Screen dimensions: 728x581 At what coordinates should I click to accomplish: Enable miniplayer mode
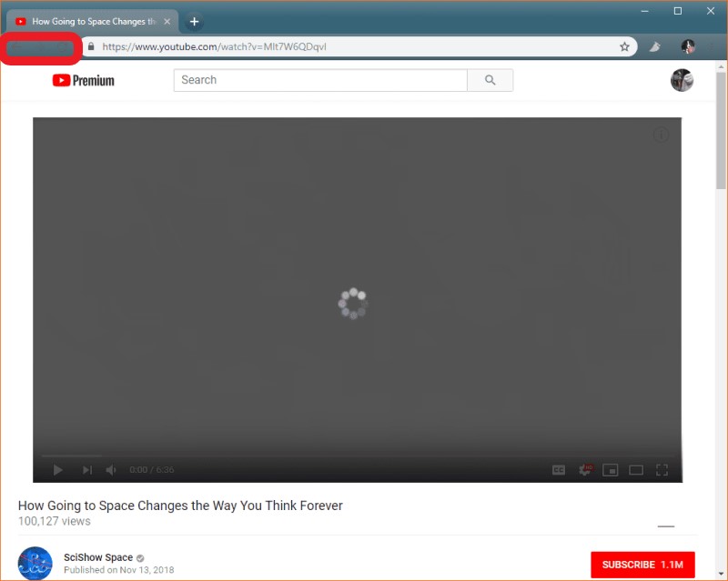pyautogui.click(x=610, y=470)
